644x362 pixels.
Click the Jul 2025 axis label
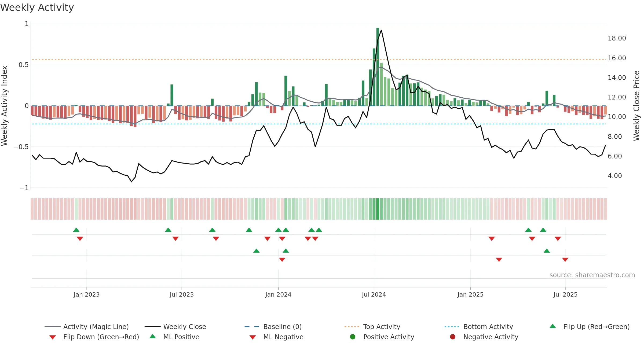click(x=565, y=294)
